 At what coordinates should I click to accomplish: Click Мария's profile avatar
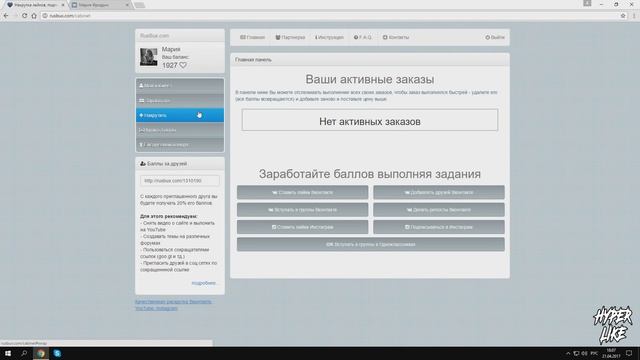[x=149, y=57]
